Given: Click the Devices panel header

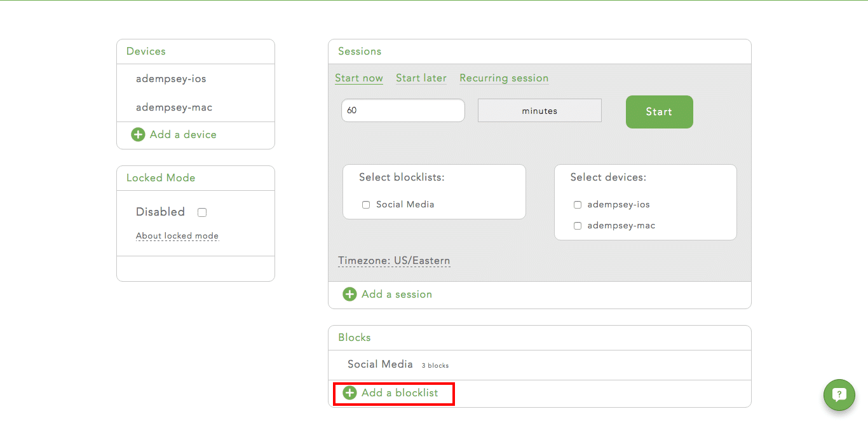Looking at the screenshot, I should click(x=196, y=52).
